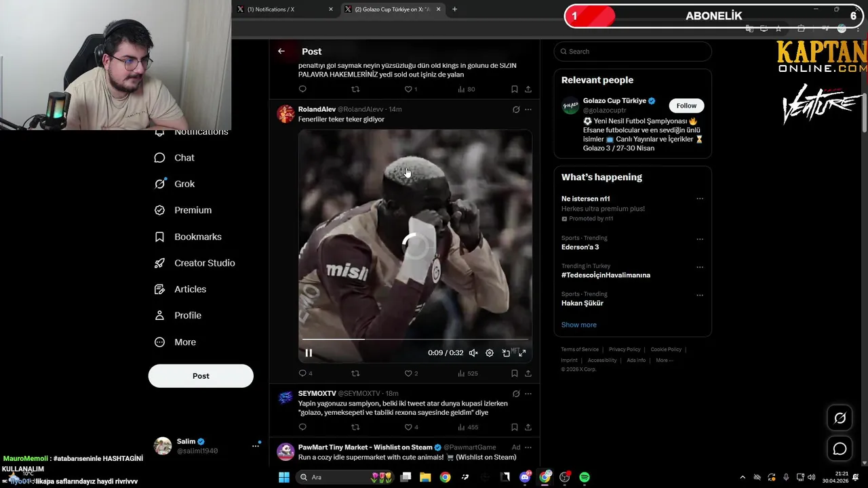Open more options on SEYMOXTV's post
The width and height of the screenshot is (868, 488).
click(528, 393)
